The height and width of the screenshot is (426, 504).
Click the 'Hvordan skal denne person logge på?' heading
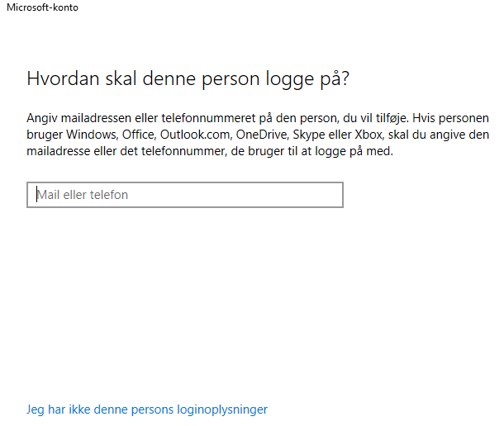[x=188, y=79]
